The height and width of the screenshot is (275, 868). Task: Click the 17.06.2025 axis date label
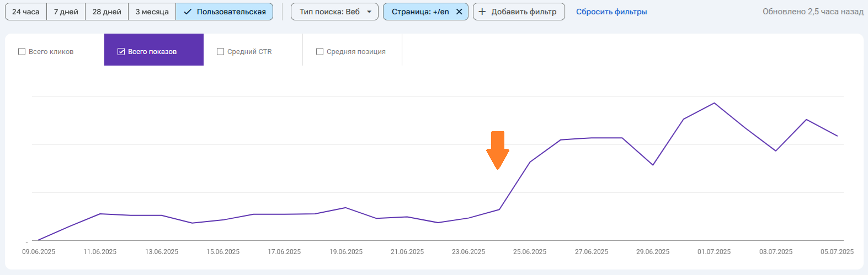pos(284,252)
